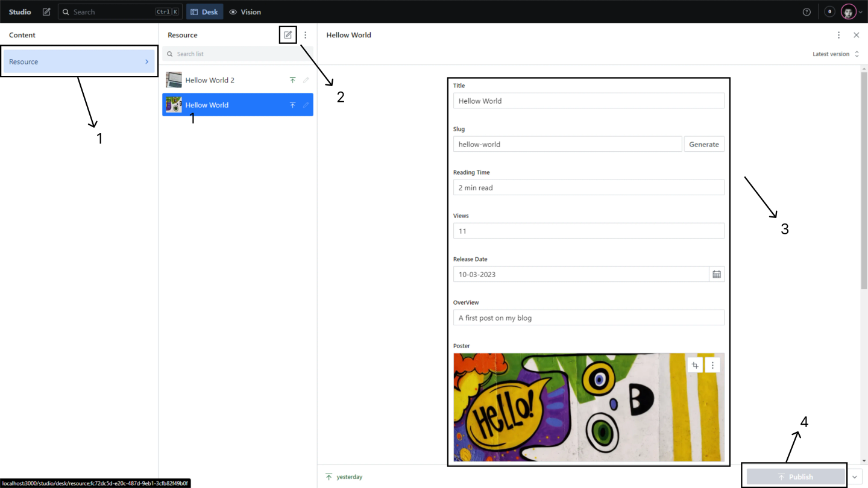The height and width of the screenshot is (488, 868).
Task: Close the Hellow World document pane
Action: tap(856, 35)
